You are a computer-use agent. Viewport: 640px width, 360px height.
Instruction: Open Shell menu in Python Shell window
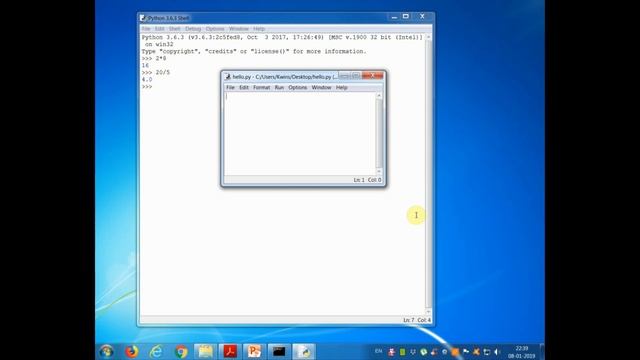click(175, 29)
